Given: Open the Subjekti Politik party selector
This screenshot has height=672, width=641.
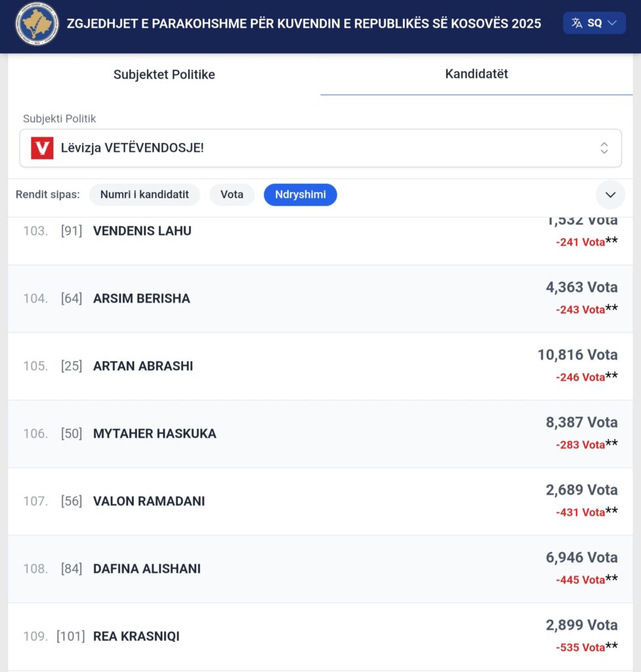Looking at the screenshot, I should (x=320, y=148).
